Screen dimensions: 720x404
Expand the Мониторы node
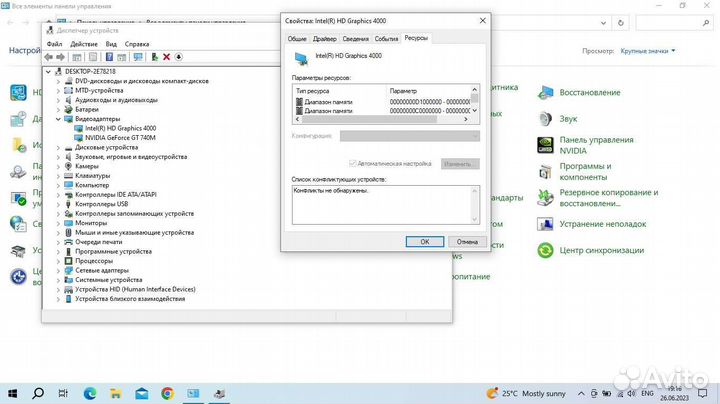coord(58,223)
